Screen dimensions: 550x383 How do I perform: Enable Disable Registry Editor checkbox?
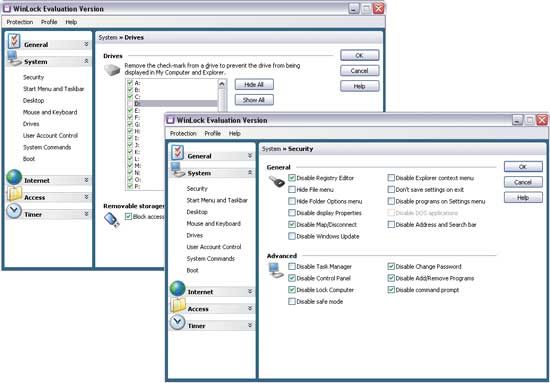(x=292, y=178)
